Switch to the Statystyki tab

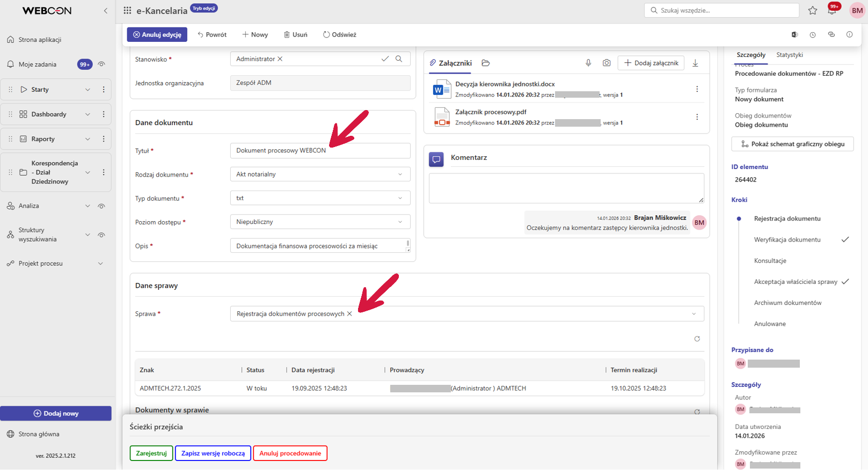pyautogui.click(x=789, y=55)
